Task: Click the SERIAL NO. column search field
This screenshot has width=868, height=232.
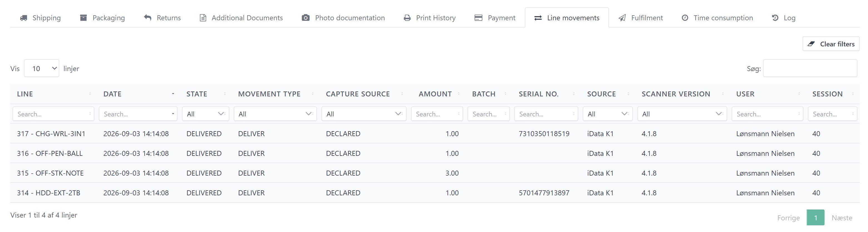Action: point(546,114)
